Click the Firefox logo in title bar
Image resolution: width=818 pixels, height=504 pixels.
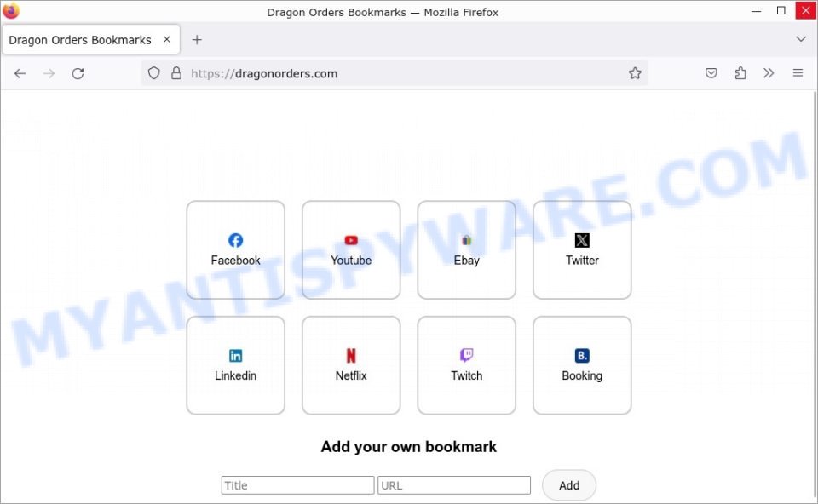11,10
